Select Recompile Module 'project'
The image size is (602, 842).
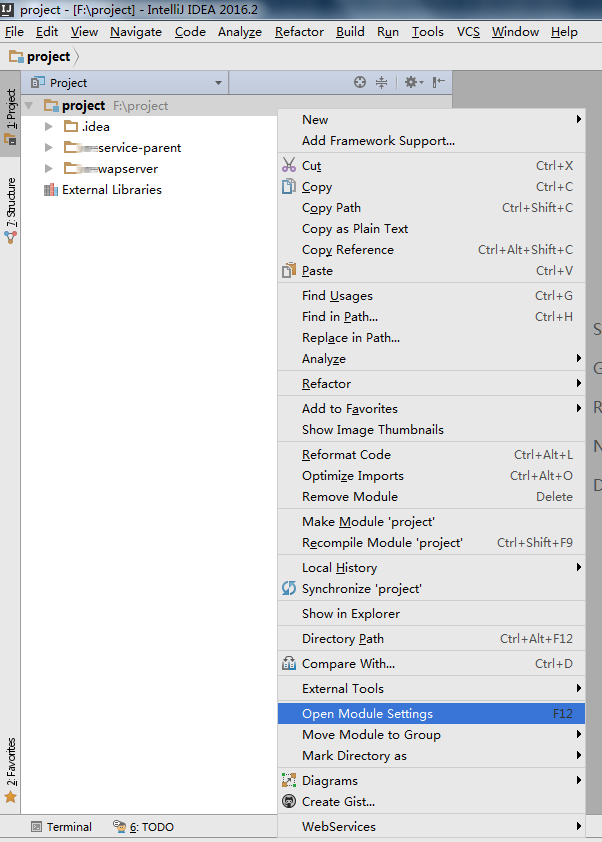pyautogui.click(x=431, y=542)
